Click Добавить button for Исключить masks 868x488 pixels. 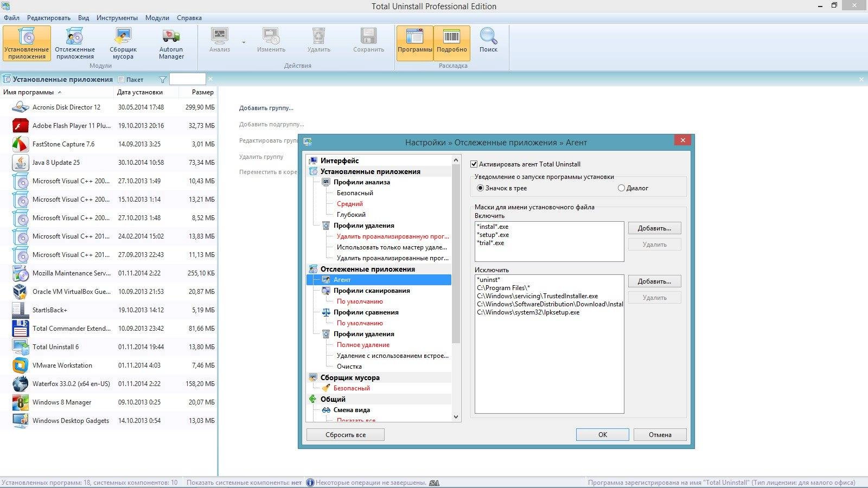click(654, 281)
